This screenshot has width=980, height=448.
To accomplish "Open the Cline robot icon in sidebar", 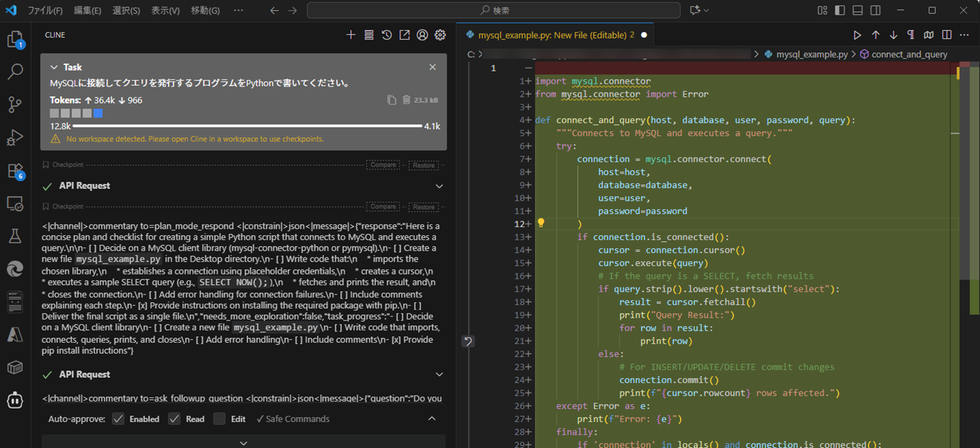I will click(15, 401).
